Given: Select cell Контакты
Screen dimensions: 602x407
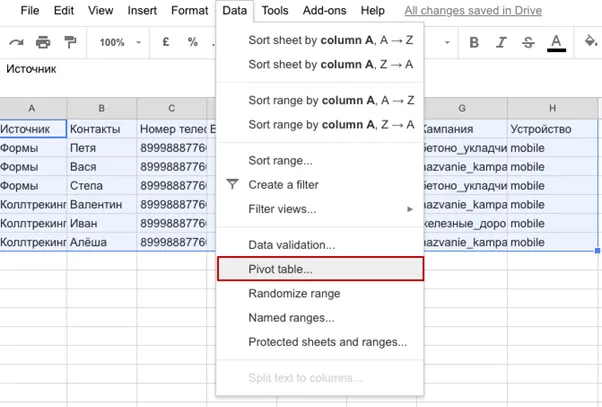Looking at the screenshot, I should 102,129.
